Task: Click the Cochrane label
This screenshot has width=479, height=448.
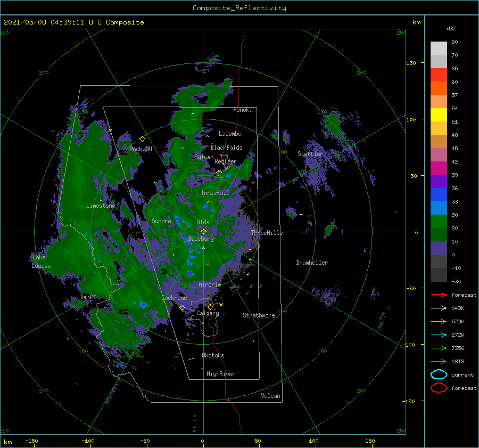Action: coord(174,298)
